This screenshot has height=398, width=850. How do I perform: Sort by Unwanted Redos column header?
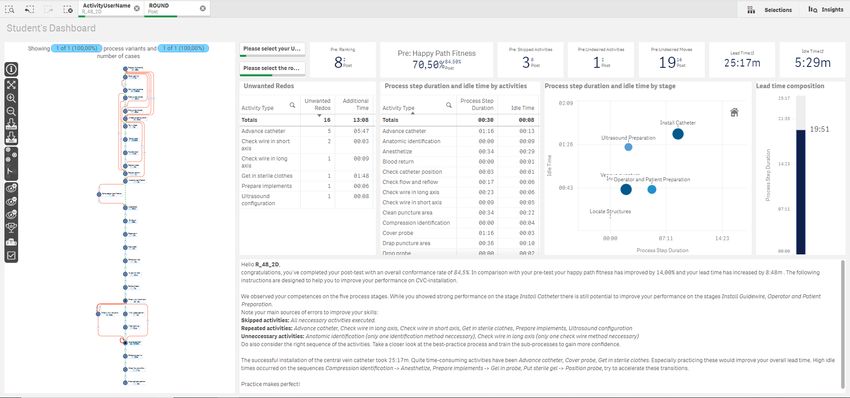[318, 104]
